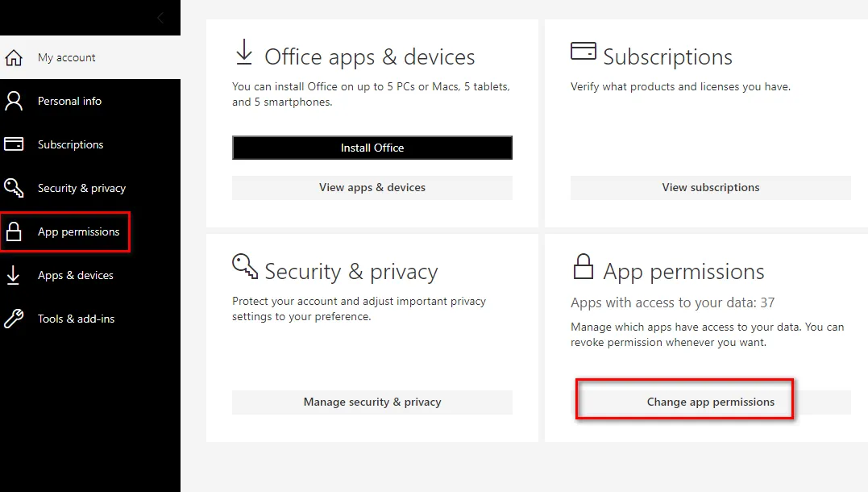Collapse the sidebar with the chevron arrow
868x492 pixels.
[x=160, y=18]
